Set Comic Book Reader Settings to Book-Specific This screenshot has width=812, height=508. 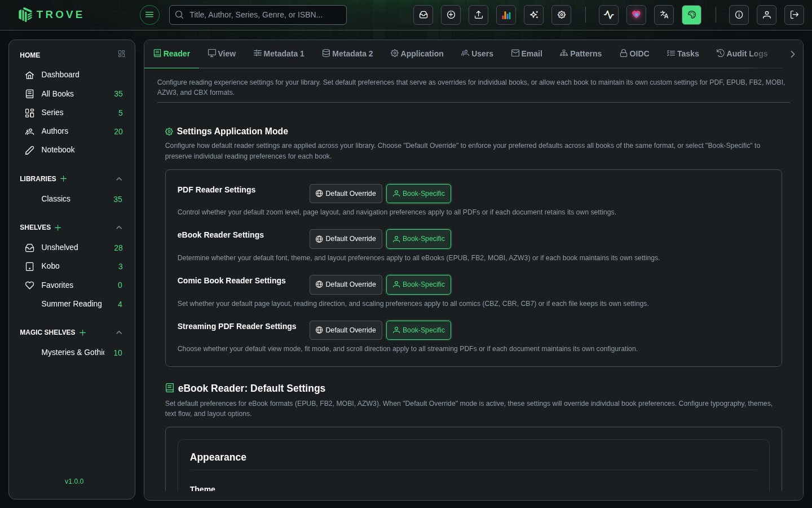[418, 284]
